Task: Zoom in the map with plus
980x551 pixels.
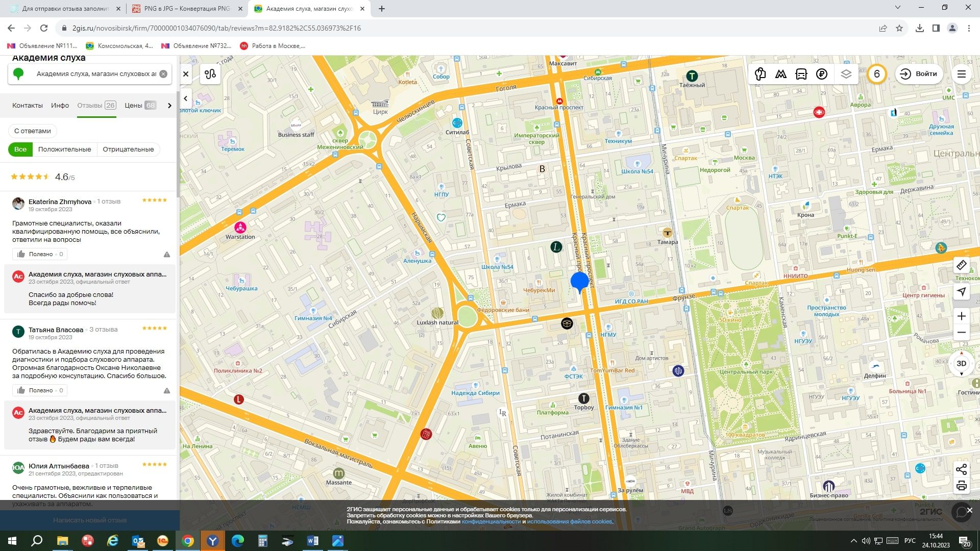Action: pos(961,316)
